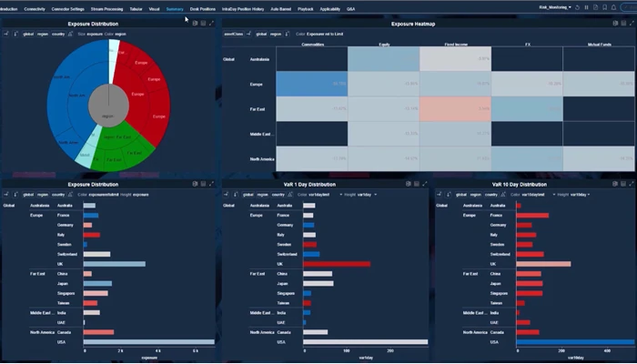The width and height of the screenshot is (637, 364).
Task: Click copy icon of Exposure Heatmap panel
Action: (615, 24)
